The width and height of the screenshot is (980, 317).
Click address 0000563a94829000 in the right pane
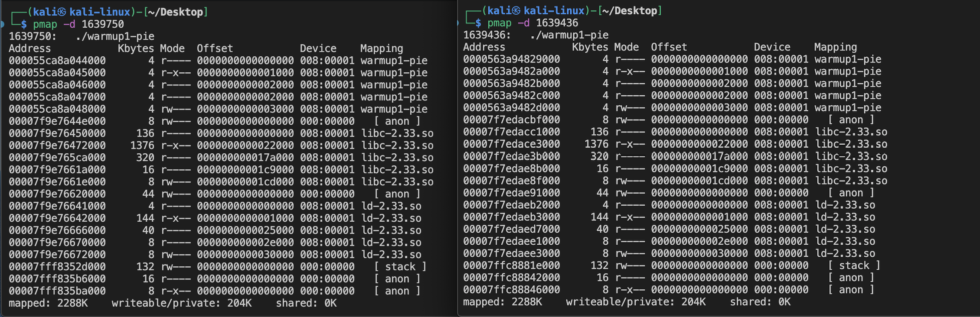(x=512, y=59)
